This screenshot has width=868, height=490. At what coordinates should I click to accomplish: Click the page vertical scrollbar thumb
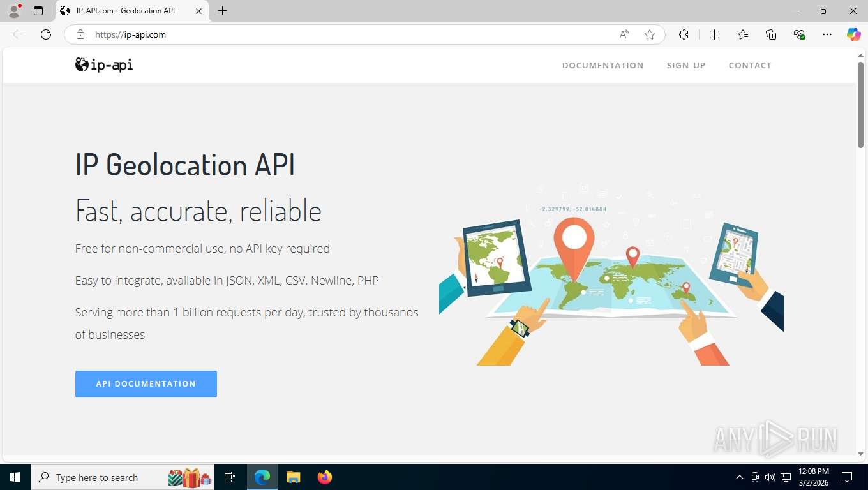[x=860, y=105]
